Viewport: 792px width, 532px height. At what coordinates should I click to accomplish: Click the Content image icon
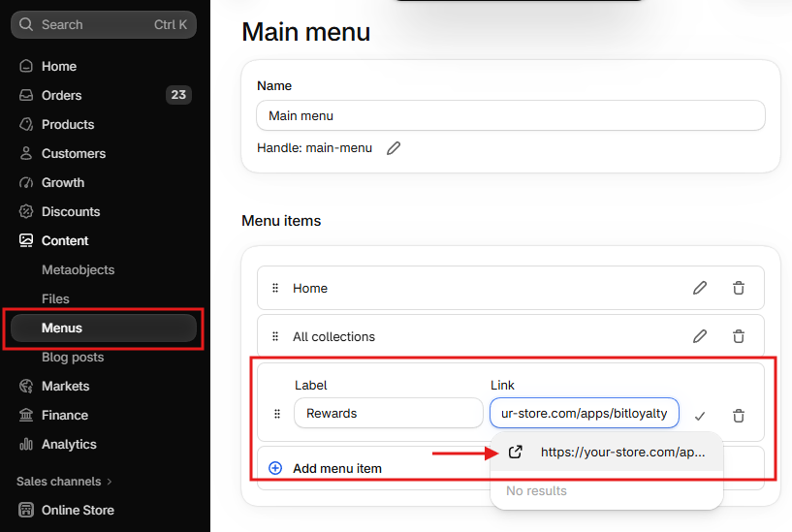click(26, 240)
